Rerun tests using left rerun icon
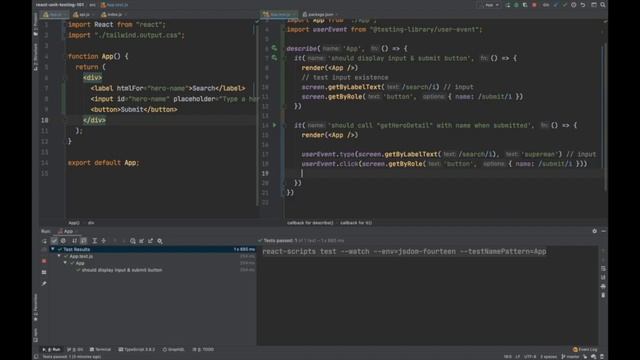 pyautogui.click(x=44, y=241)
